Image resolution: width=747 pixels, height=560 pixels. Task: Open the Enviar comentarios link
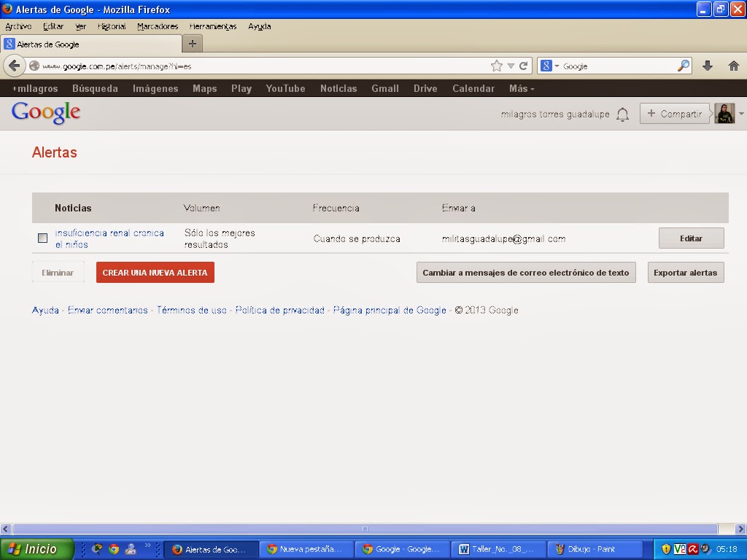point(108,310)
